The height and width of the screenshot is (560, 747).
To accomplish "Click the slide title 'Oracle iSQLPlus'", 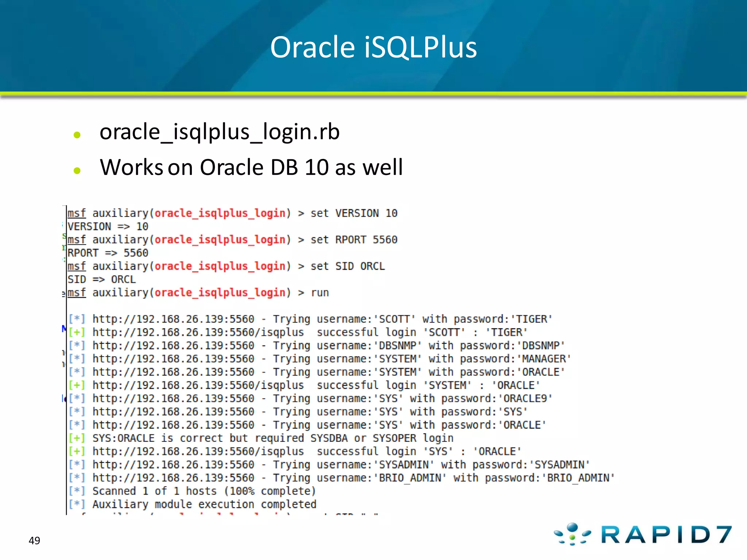I will tap(373, 47).
